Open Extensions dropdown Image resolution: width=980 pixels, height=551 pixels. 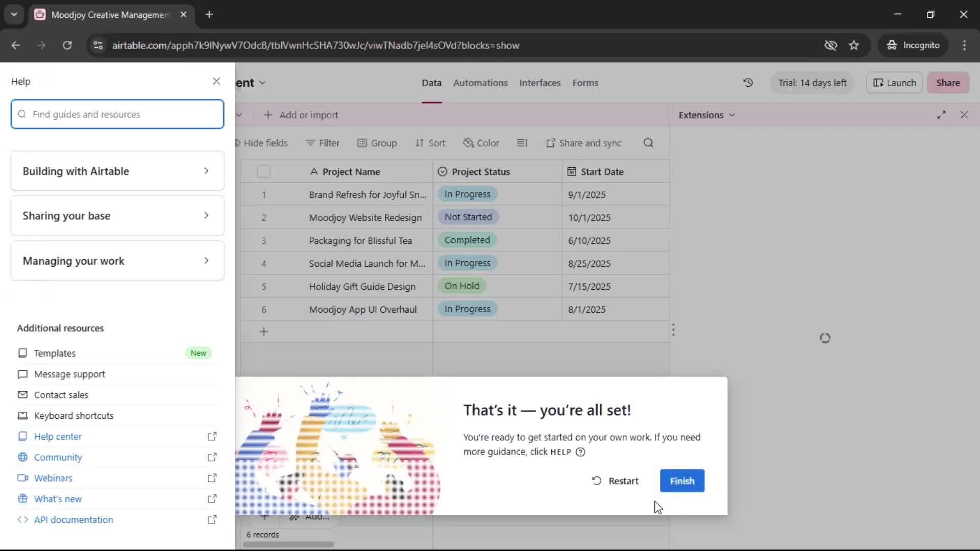[x=707, y=115]
